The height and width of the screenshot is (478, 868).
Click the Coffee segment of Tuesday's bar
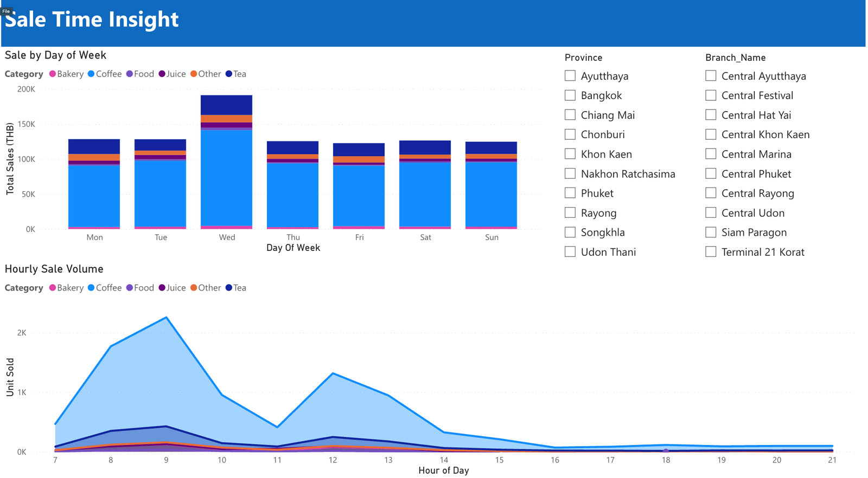pos(160,193)
